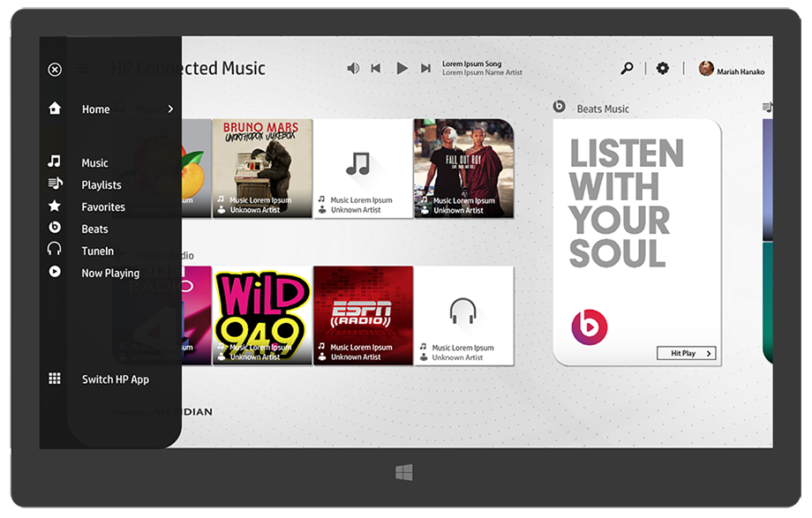This screenshot has width=812, height=518.
Task: Click the Switch HP App grid icon
Action: pyautogui.click(x=55, y=379)
